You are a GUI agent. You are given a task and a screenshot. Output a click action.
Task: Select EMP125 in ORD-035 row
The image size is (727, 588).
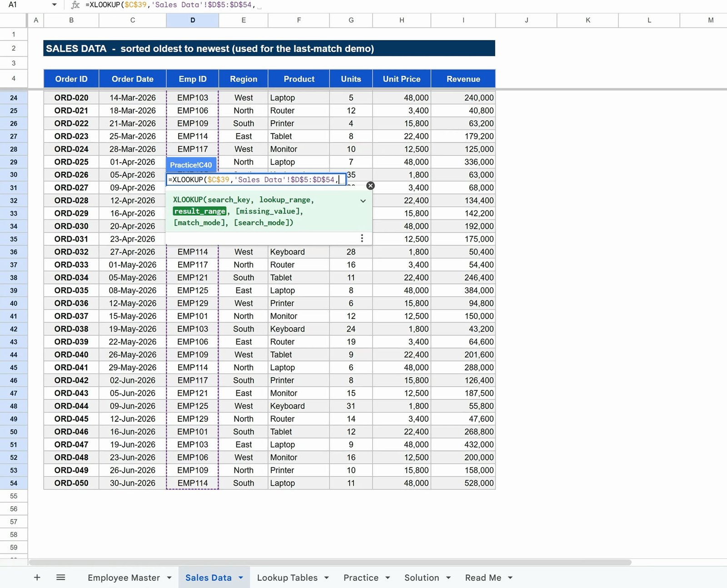pos(193,290)
